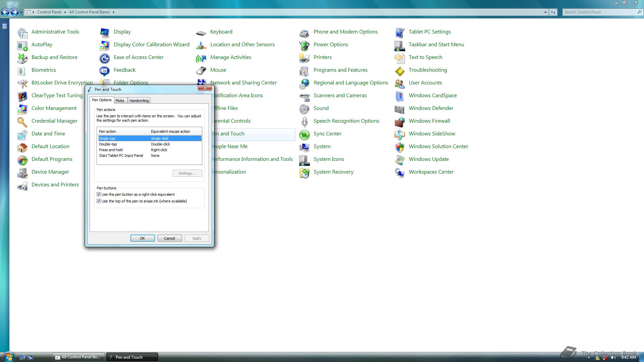The image size is (644, 362).
Task: Open the Keyboard icon
Action: click(201, 33)
